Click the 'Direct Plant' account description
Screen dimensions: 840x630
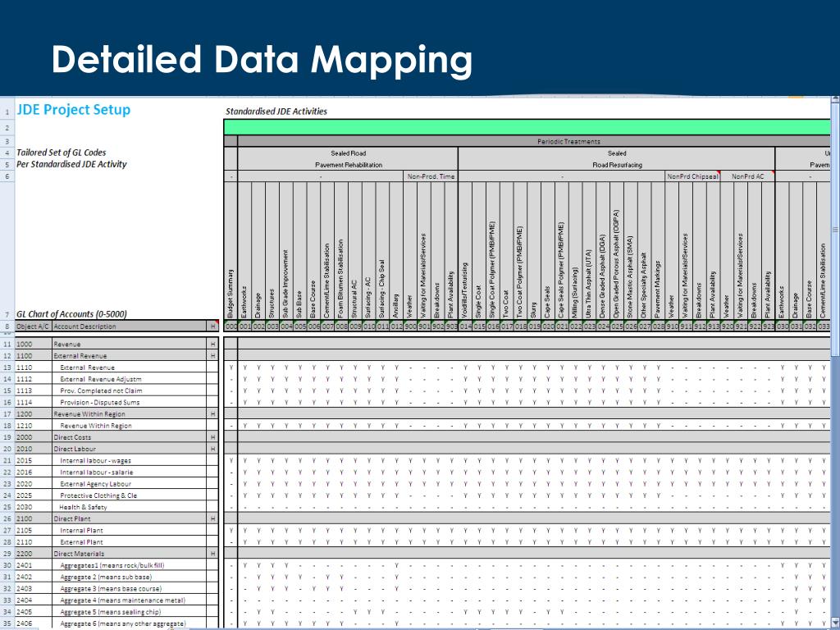72,518
